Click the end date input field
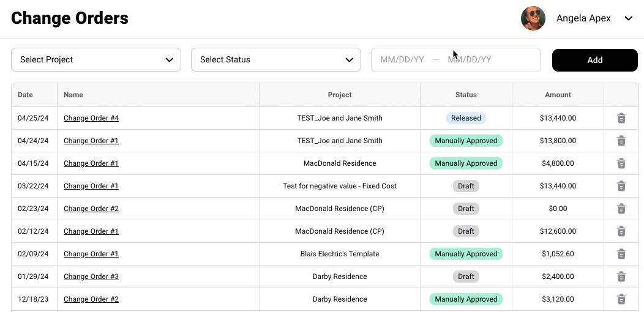Screen dimensions: 644x312 point(470,59)
